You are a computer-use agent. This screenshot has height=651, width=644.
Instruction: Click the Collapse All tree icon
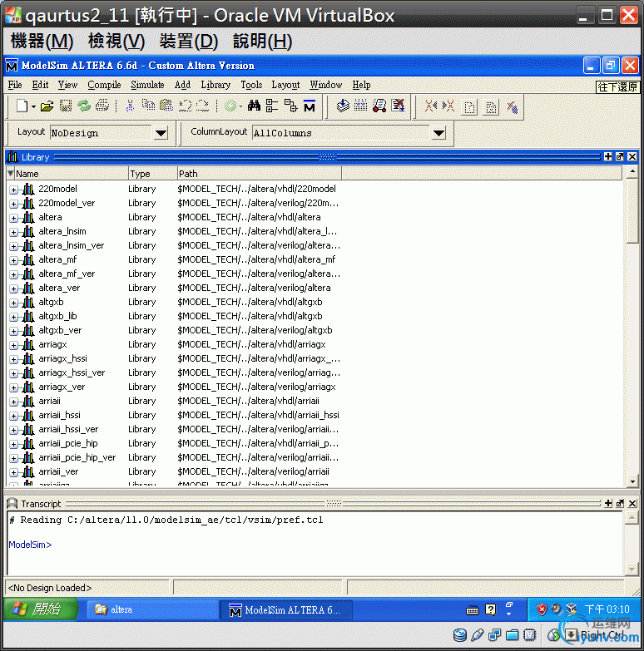tap(272, 106)
